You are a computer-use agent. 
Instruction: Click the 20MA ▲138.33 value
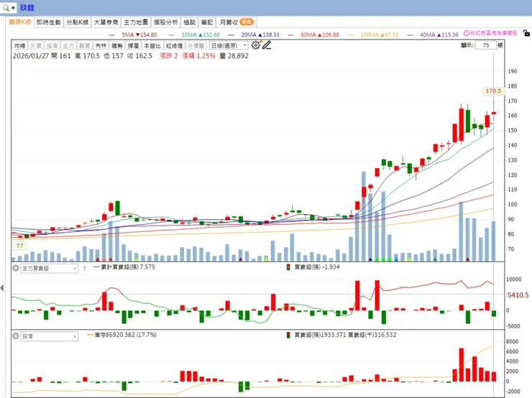pyautogui.click(x=260, y=34)
